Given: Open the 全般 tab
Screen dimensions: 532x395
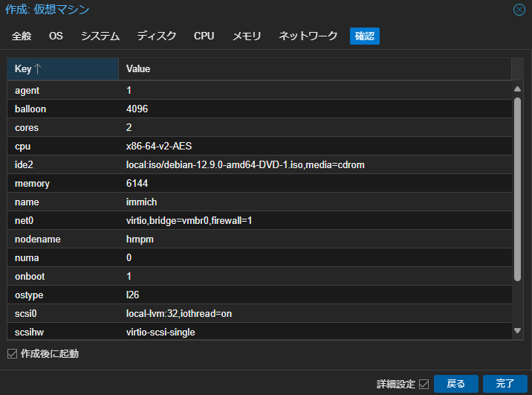Looking at the screenshot, I should click(x=22, y=36).
